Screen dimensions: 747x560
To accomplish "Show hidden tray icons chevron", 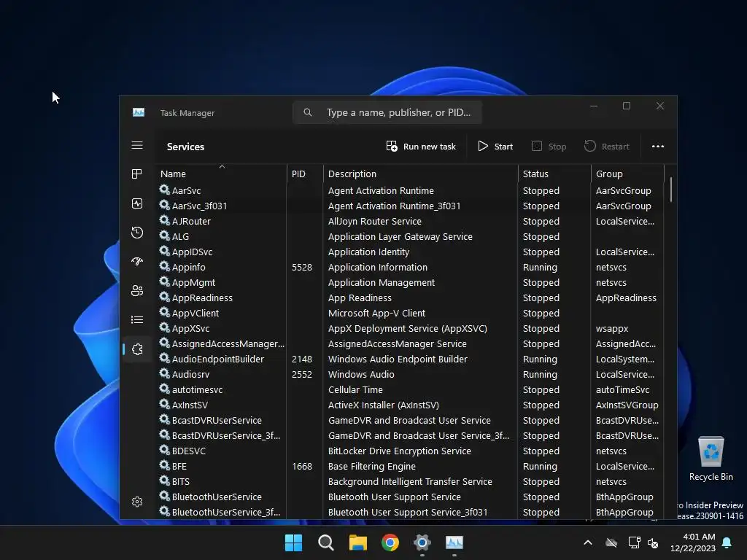I will point(588,542).
